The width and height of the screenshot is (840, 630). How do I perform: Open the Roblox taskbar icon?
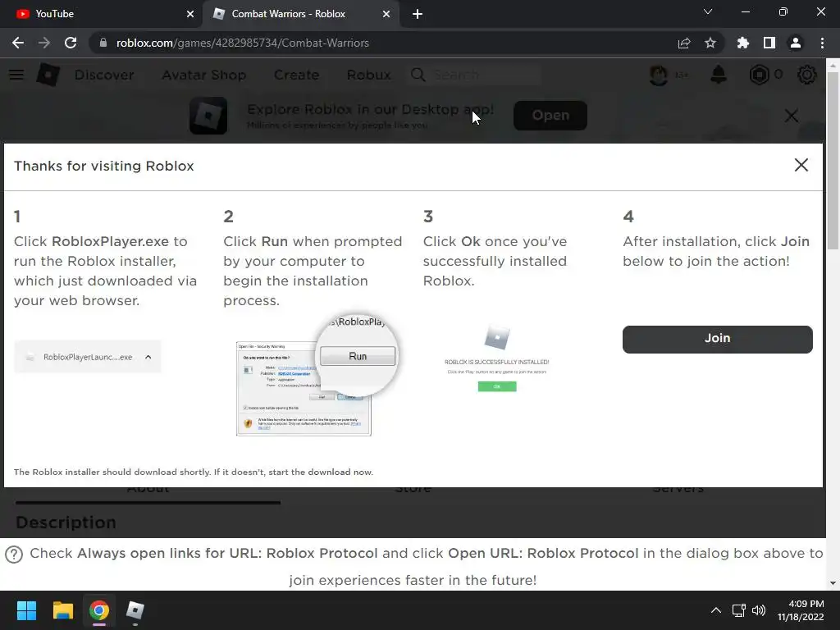135,610
